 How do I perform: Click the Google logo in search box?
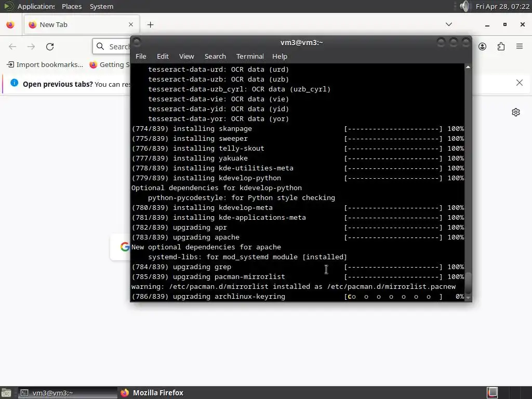tap(125, 247)
